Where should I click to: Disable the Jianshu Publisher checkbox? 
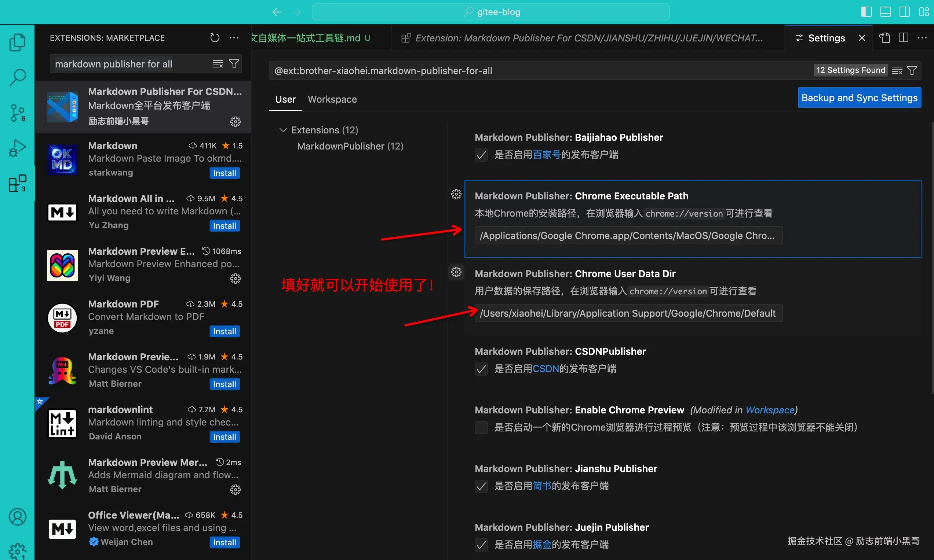click(x=481, y=486)
